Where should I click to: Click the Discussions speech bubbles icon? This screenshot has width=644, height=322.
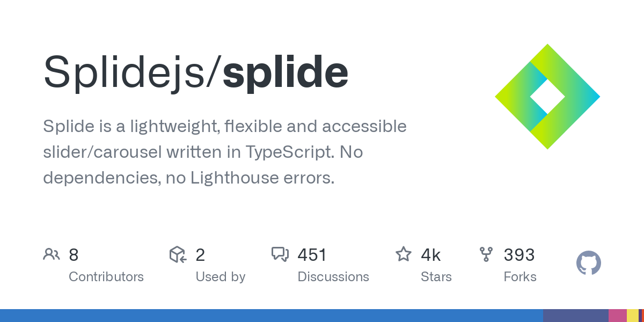tap(280, 254)
